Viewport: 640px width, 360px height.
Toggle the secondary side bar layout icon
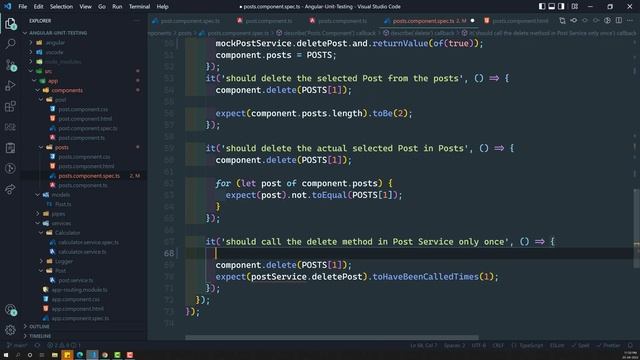pos(561,7)
